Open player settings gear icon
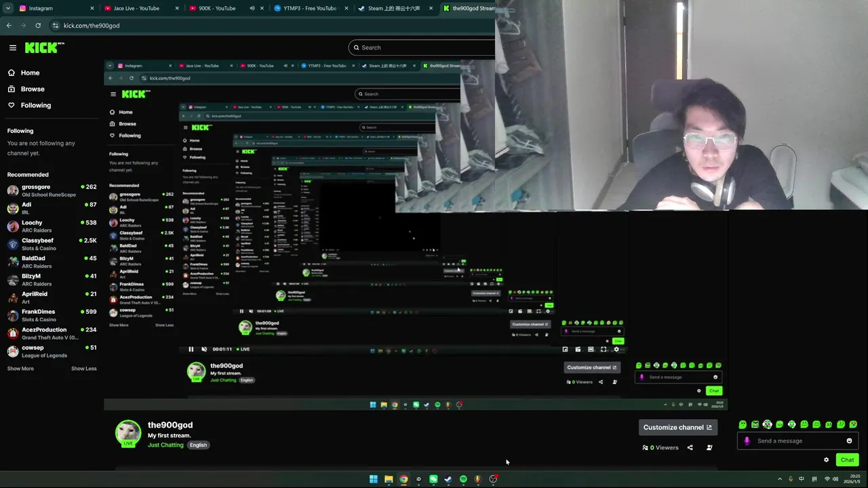 [616, 349]
